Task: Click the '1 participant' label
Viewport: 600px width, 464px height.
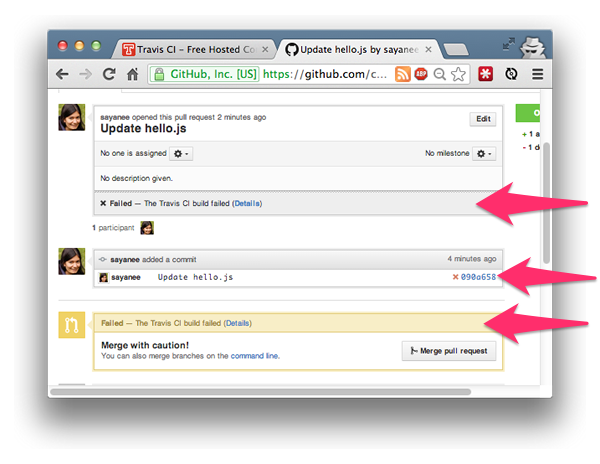Action: pyautogui.click(x=113, y=228)
